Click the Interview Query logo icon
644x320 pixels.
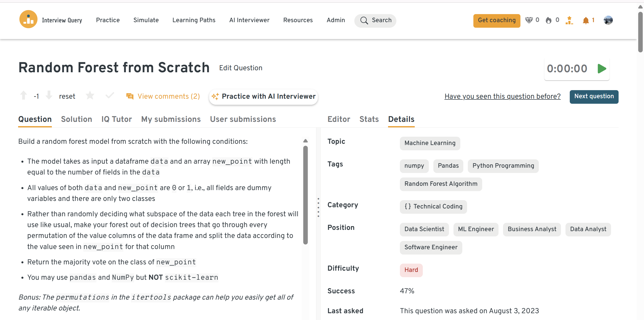(28, 19)
